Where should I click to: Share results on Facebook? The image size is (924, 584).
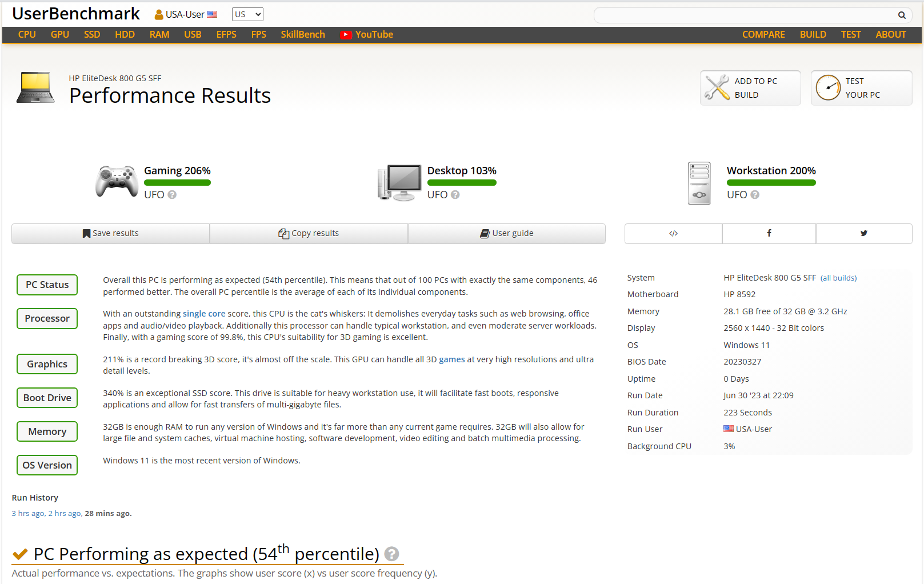tap(769, 234)
